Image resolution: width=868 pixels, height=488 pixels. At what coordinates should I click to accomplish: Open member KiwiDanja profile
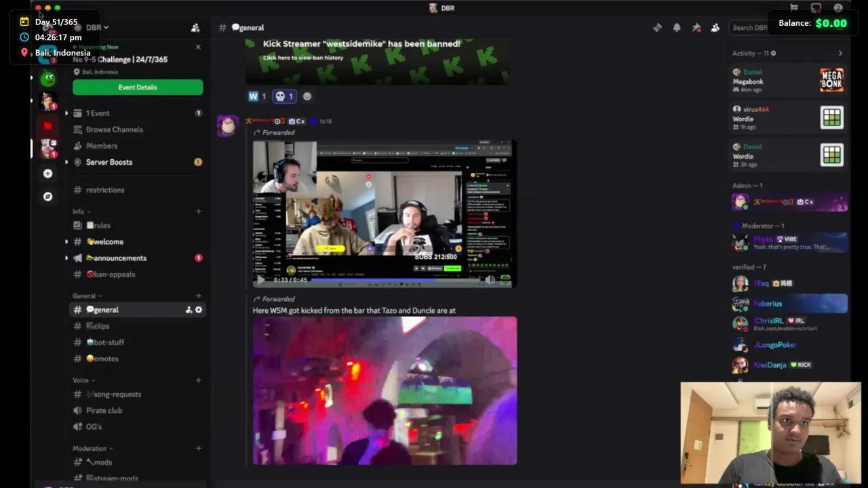[x=789, y=365]
